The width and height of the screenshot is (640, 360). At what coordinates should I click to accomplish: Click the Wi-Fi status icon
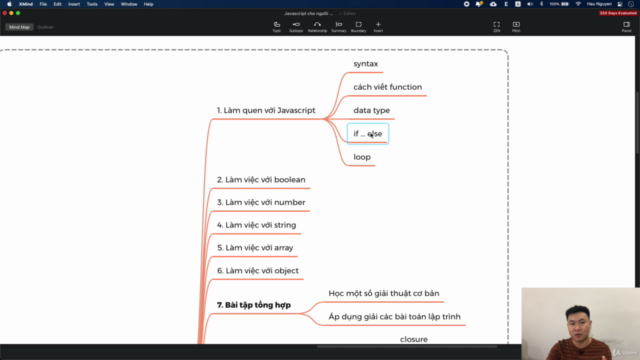tap(578, 4)
